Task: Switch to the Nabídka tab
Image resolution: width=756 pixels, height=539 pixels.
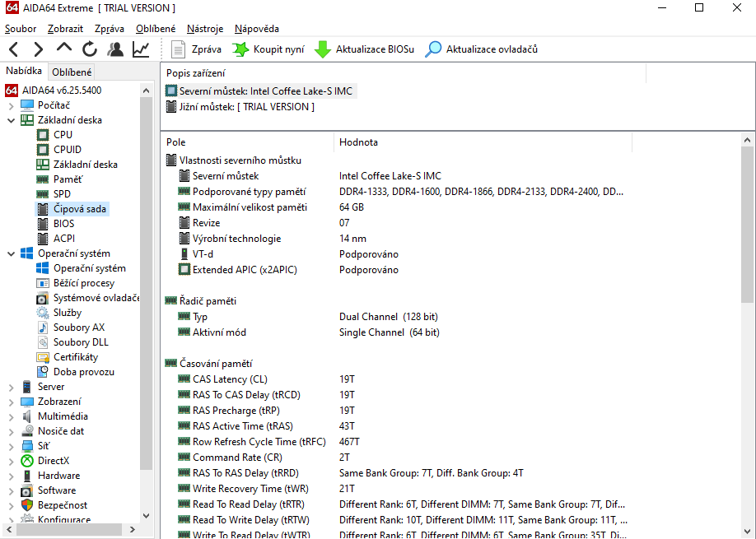Action: coord(24,71)
